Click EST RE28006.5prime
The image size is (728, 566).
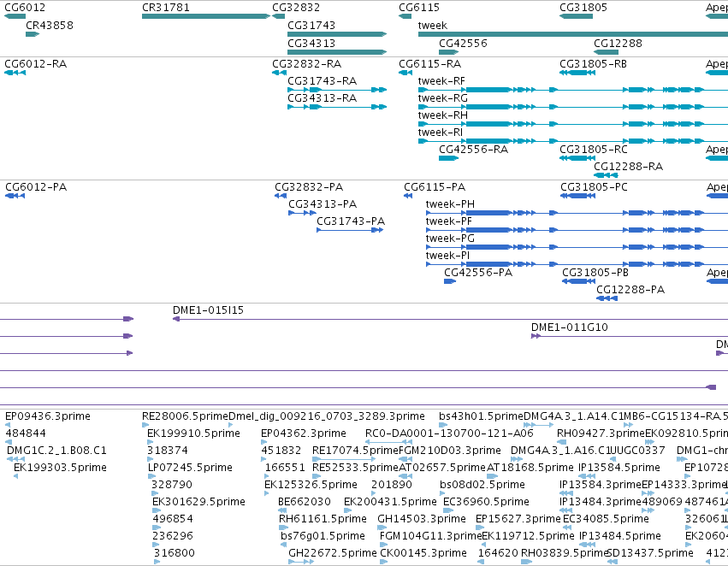coord(186,416)
